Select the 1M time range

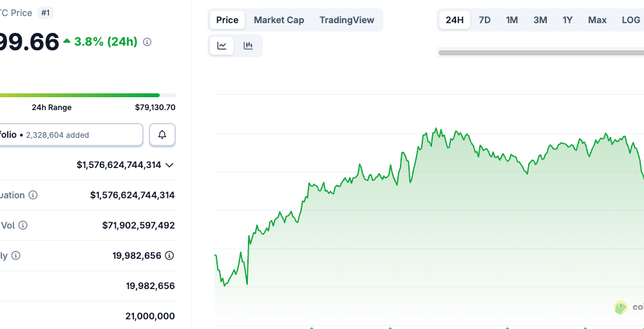click(x=512, y=20)
